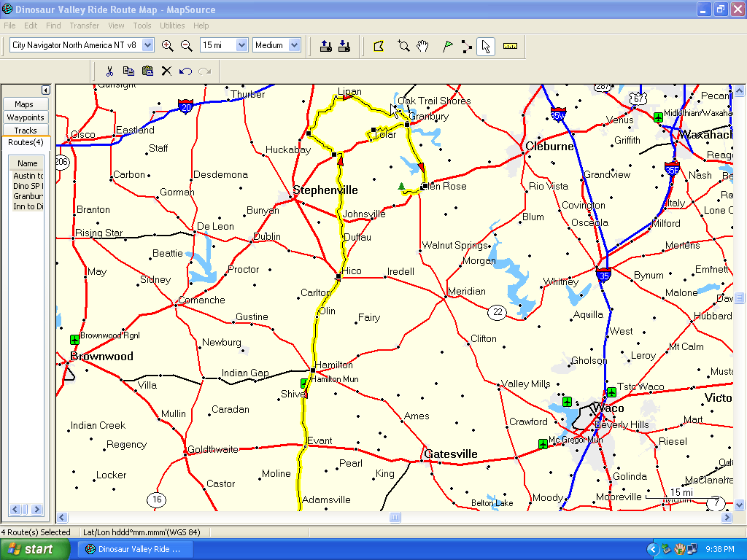
Task: Click the Cut scissors icon
Action: [x=109, y=71]
